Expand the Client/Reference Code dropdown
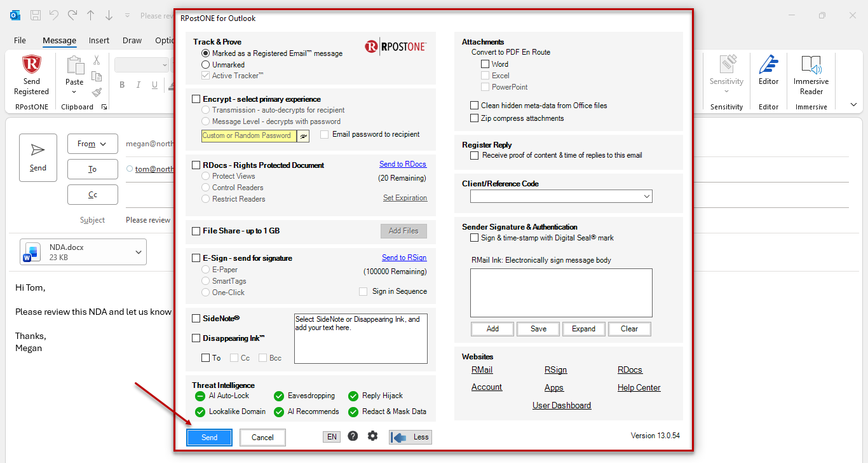Screen dimensions: 868x463 (x=647, y=197)
